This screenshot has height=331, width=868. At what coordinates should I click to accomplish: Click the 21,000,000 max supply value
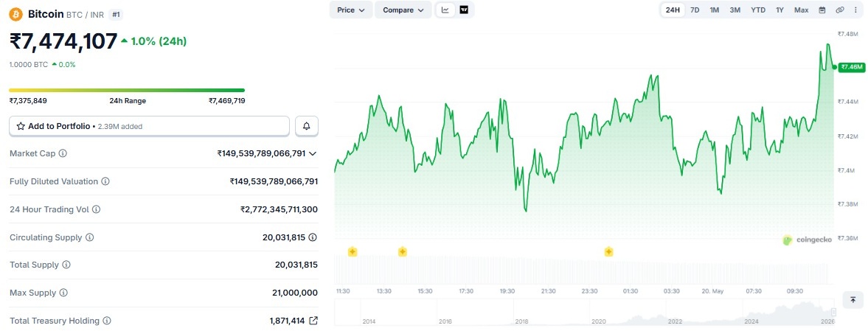coord(294,293)
